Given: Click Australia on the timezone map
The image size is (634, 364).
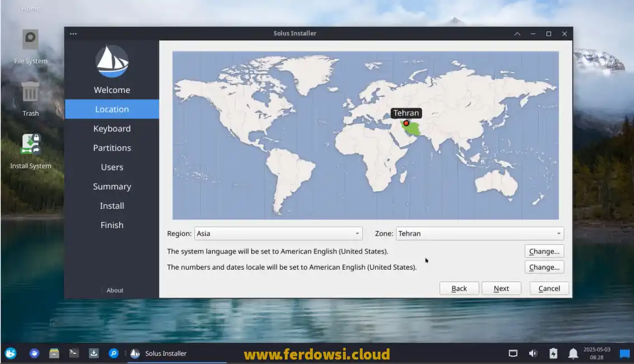Looking at the screenshot, I should click(496, 184).
